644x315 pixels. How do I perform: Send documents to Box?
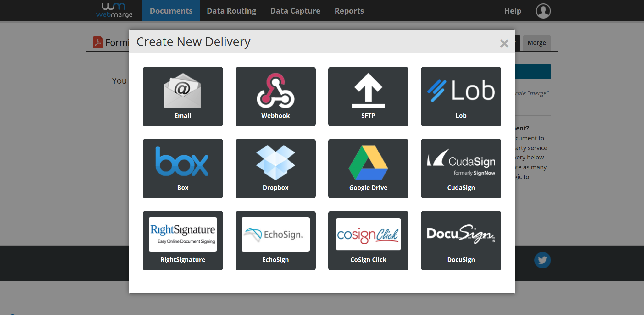tap(183, 169)
